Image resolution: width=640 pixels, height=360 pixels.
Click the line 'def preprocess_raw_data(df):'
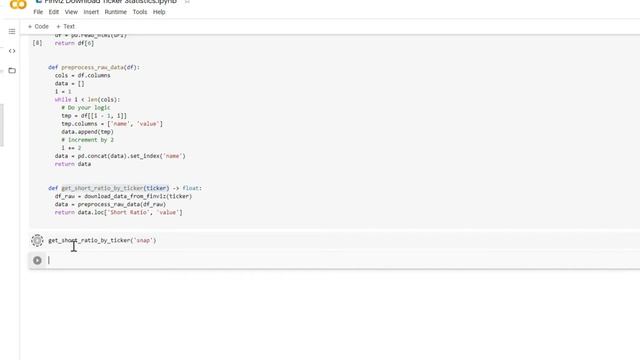pos(94,67)
